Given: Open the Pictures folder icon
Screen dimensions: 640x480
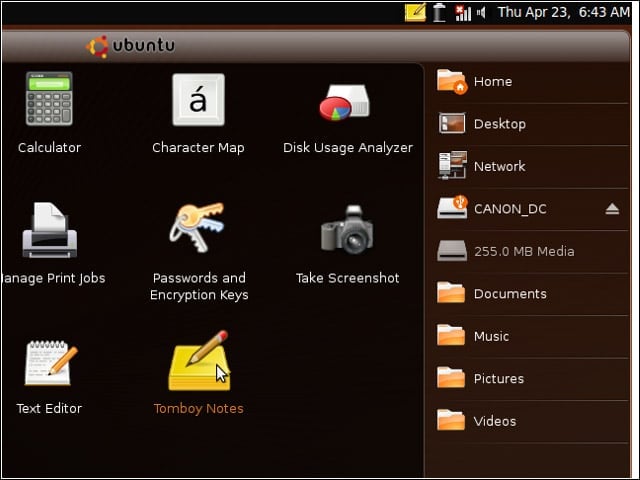Looking at the screenshot, I should click(451, 377).
